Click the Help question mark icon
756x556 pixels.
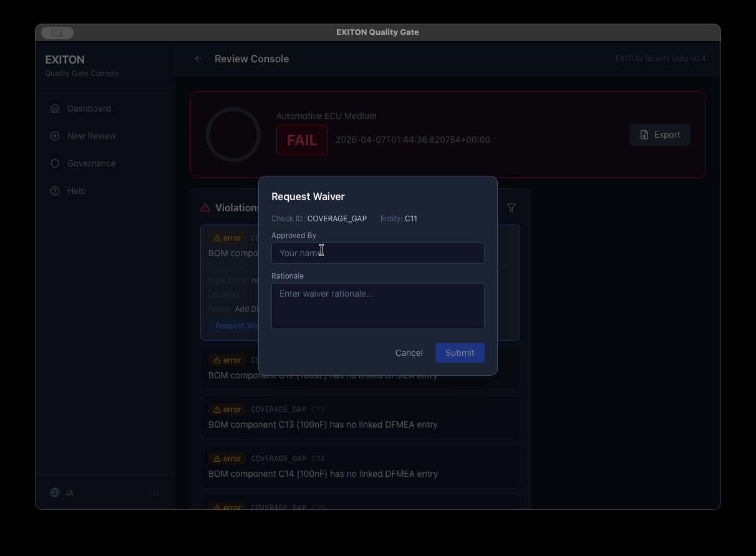coord(55,191)
